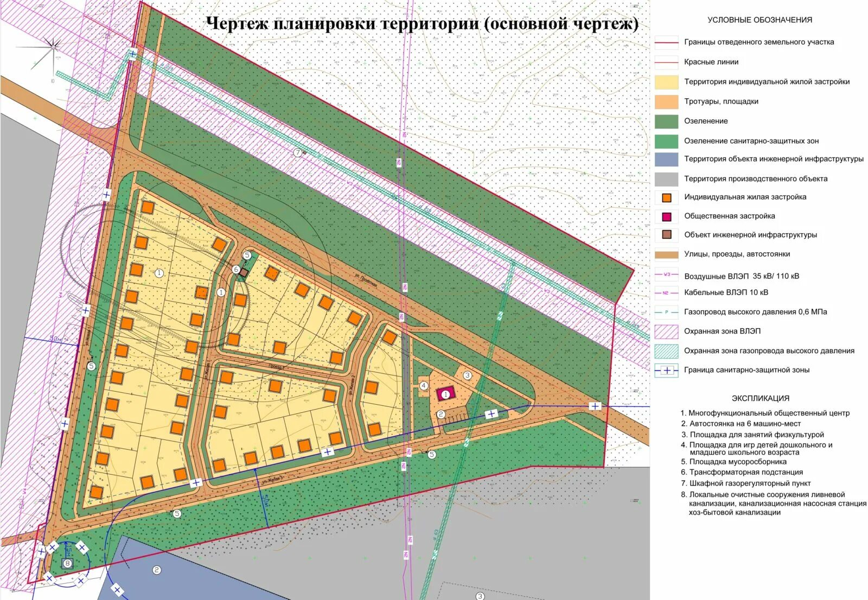Click the 'ЭКСПЛИКАЦИЯ' heading

[x=760, y=398]
